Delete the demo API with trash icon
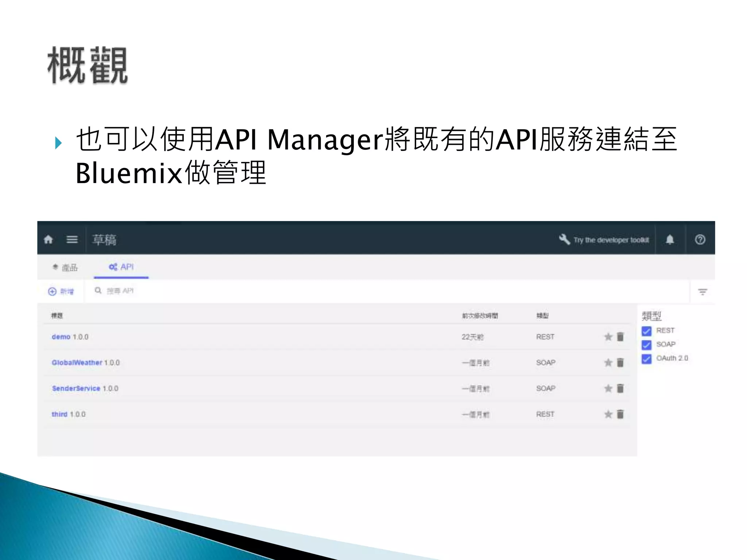 pos(620,337)
